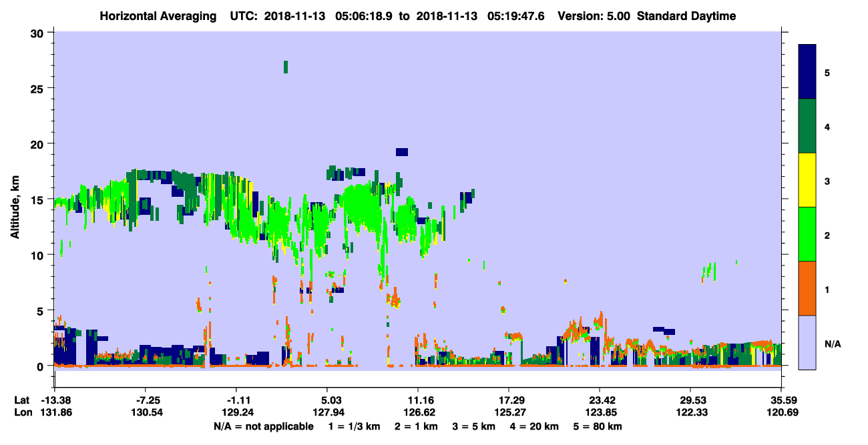Click the 'Lat' row label
This screenshot has width=868, height=445.
click(22, 400)
